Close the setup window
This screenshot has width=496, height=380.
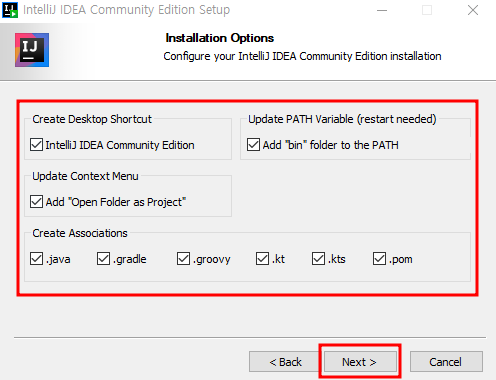click(x=473, y=10)
